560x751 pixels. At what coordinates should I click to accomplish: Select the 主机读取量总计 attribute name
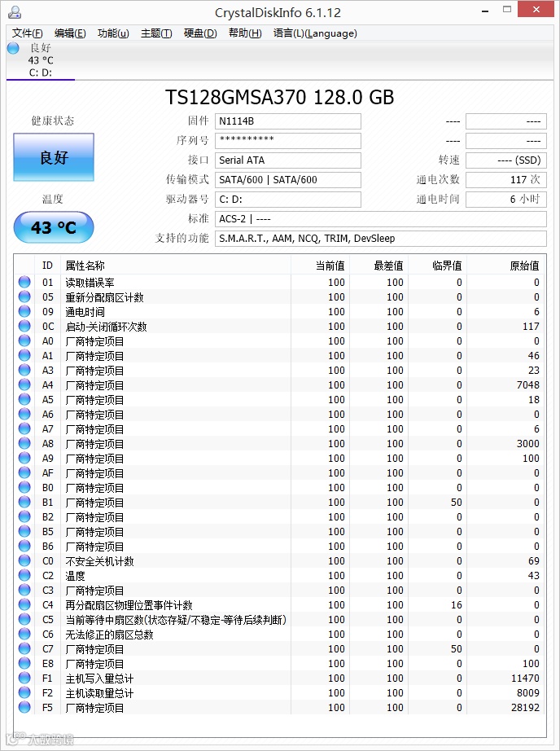(x=99, y=693)
